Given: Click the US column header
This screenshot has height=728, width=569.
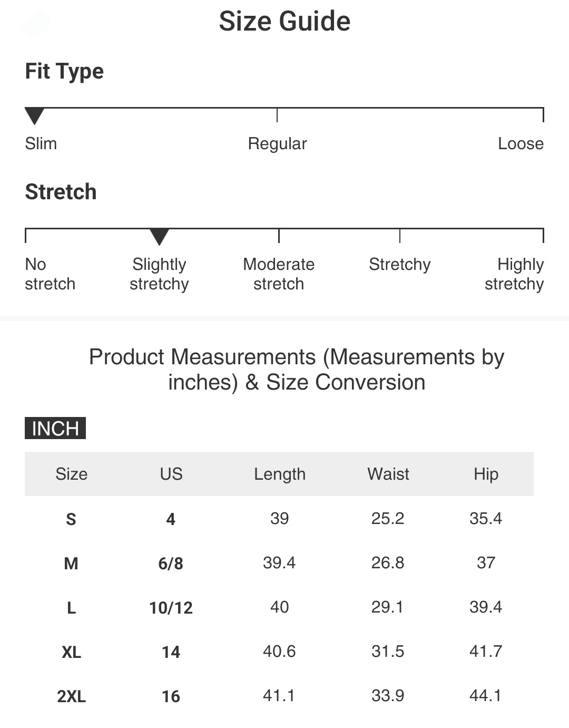Looking at the screenshot, I should (x=171, y=474).
